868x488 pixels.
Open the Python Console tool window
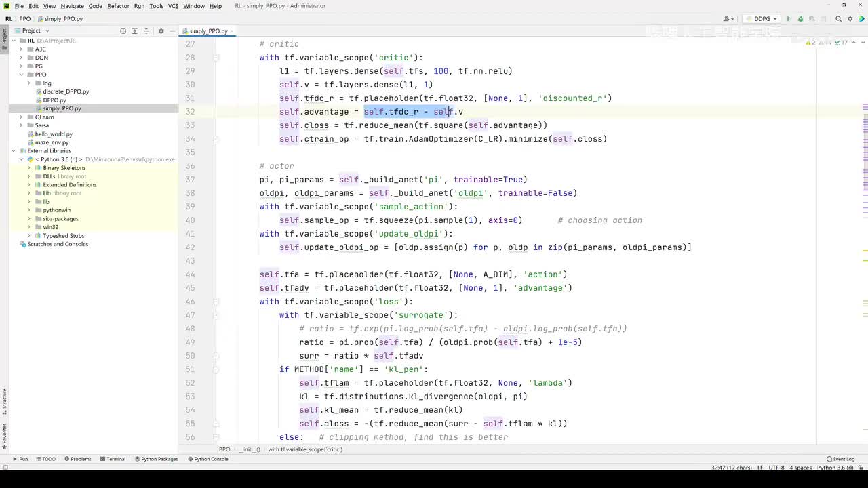point(208,459)
